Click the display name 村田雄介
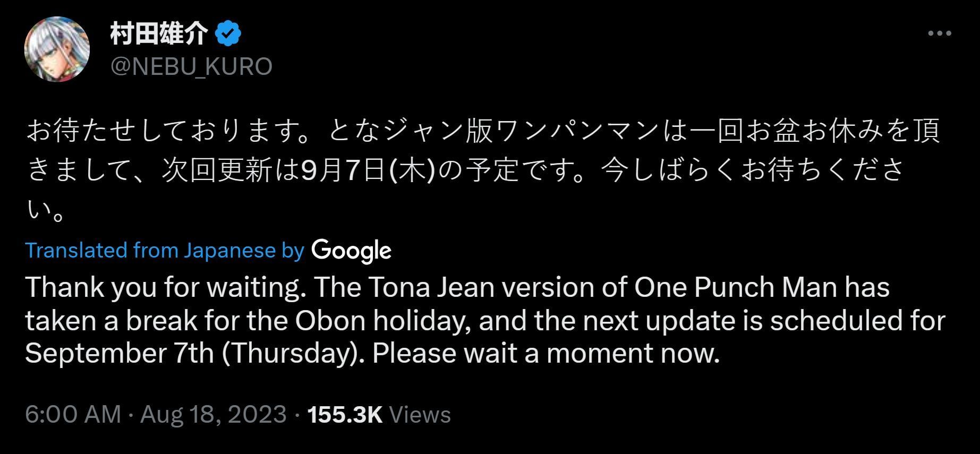Screen dimensions: 980x454 click(x=159, y=35)
